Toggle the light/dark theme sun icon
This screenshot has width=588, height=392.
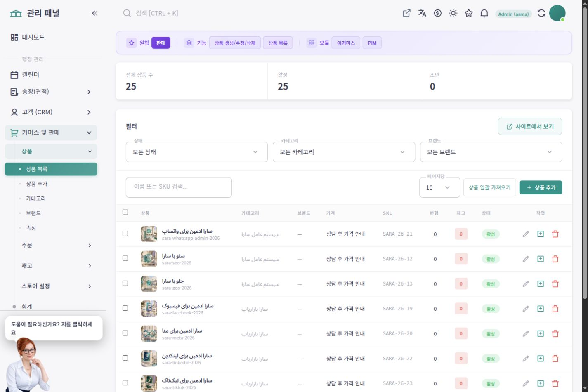click(x=453, y=13)
